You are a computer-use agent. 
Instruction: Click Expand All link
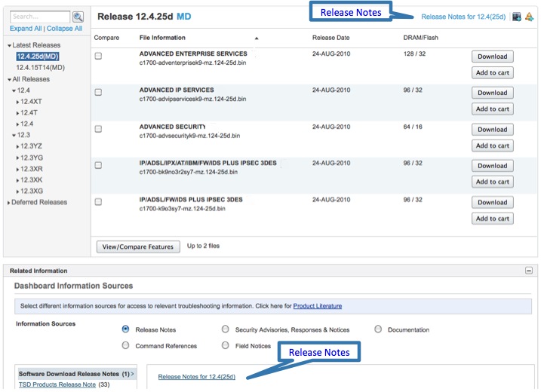point(26,29)
